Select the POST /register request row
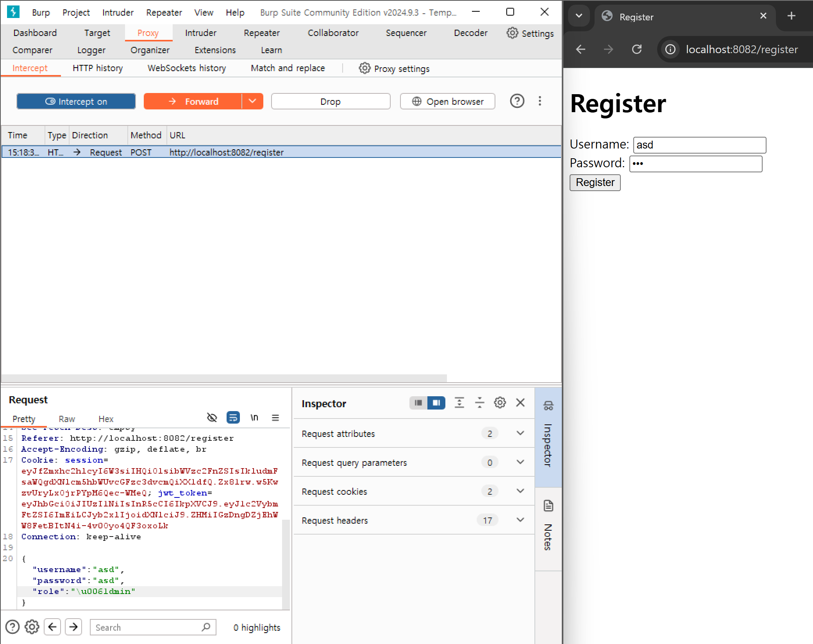 (281, 152)
